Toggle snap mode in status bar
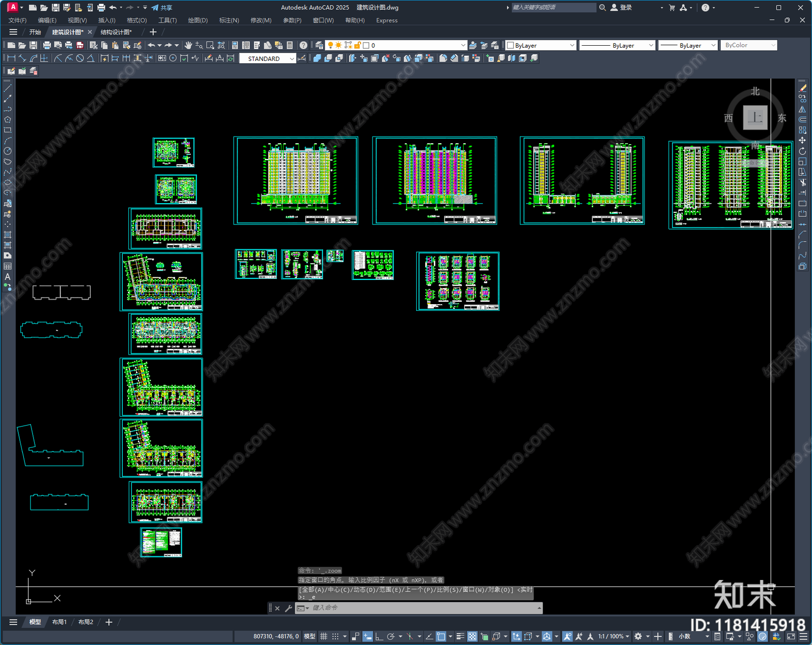The width and height of the screenshot is (812, 645). coord(335,636)
